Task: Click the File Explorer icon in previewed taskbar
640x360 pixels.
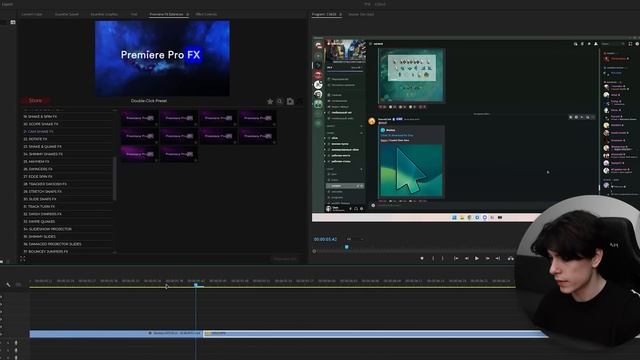Action: [462, 218]
